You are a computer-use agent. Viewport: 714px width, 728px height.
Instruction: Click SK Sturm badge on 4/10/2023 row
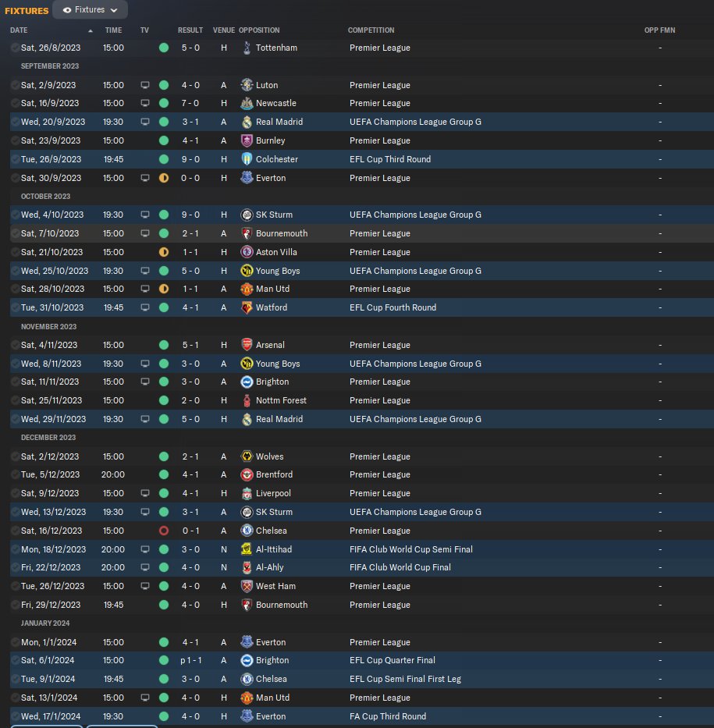(x=247, y=215)
